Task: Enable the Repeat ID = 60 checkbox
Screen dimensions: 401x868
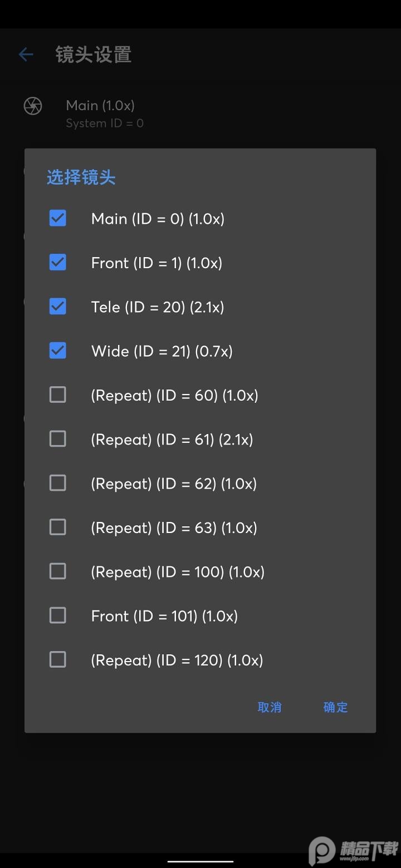Action: pyautogui.click(x=58, y=395)
